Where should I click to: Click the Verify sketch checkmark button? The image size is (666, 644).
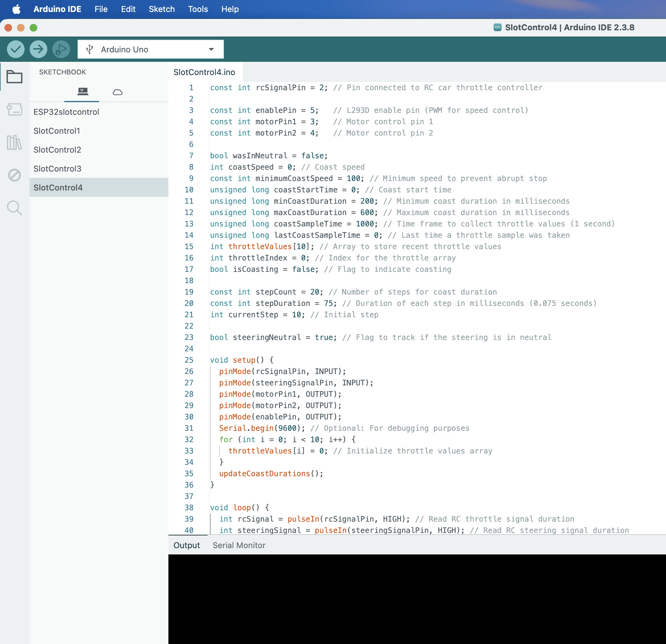tap(16, 49)
